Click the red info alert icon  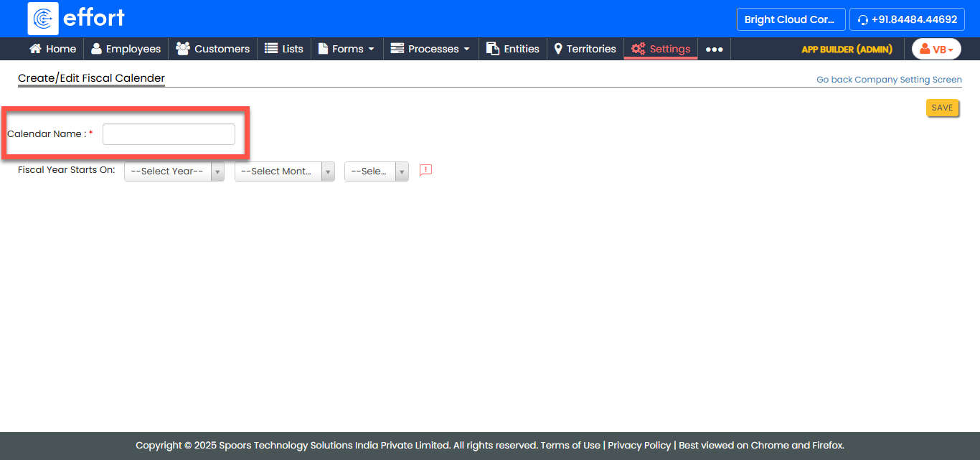coord(425,171)
